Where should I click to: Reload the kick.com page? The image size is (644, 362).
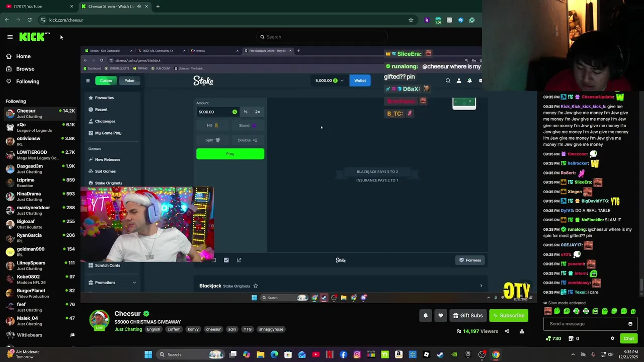[x=29, y=20]
